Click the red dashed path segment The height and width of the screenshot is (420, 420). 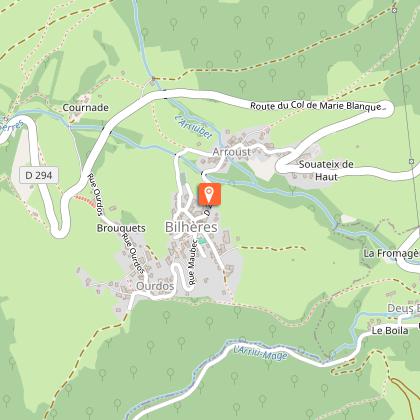(85, 201)
